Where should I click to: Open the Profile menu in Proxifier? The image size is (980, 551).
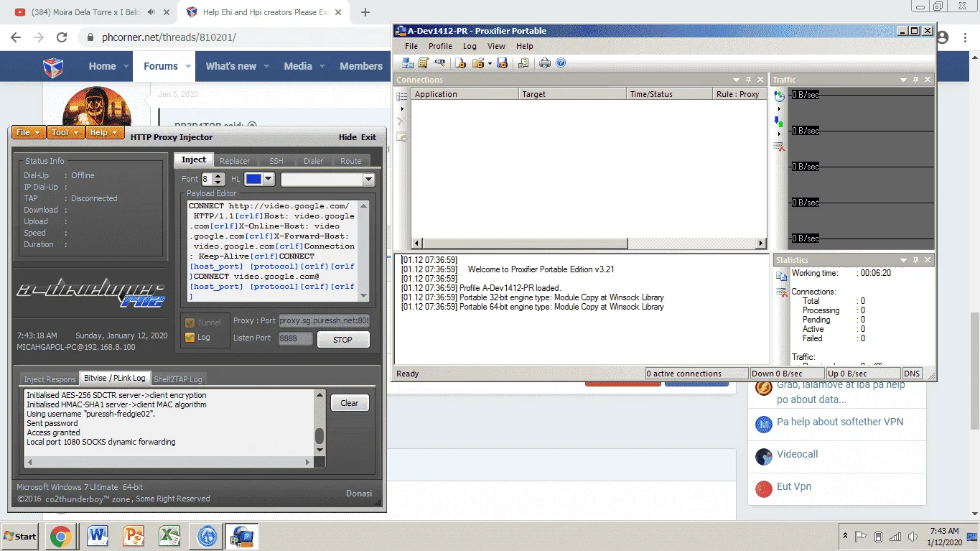coord(441,46)
